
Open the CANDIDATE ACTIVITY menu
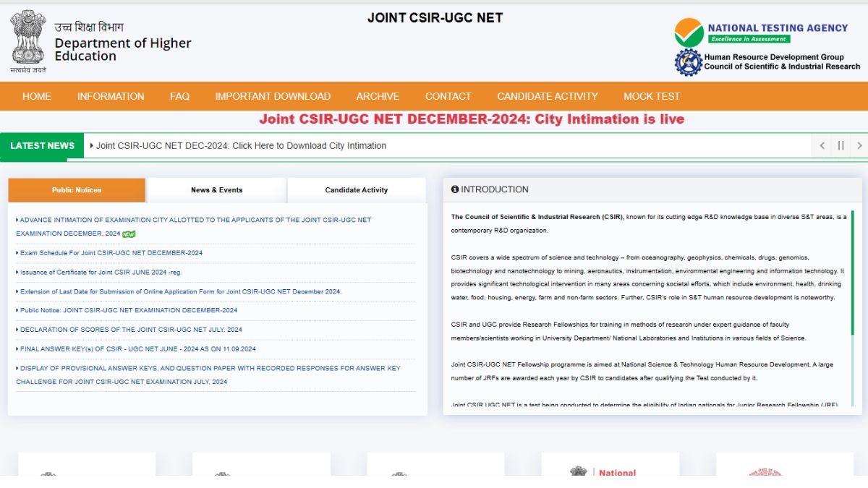point(548,96)
